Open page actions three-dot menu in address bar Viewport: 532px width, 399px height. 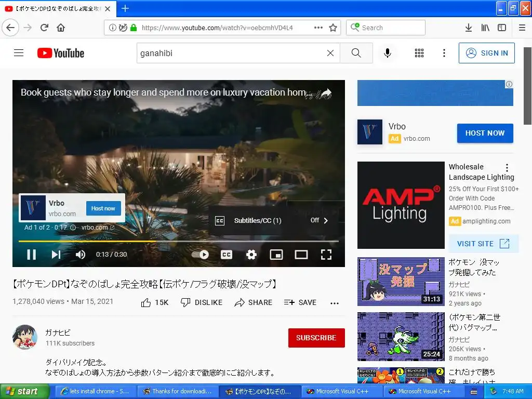[x=318, y=28]
